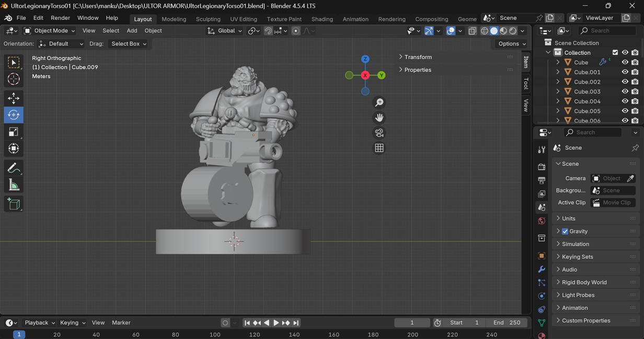The height and width of the screenshot is (339, 644).
Task: Open Global transform orientation dropdown
Action: [225, 31]
